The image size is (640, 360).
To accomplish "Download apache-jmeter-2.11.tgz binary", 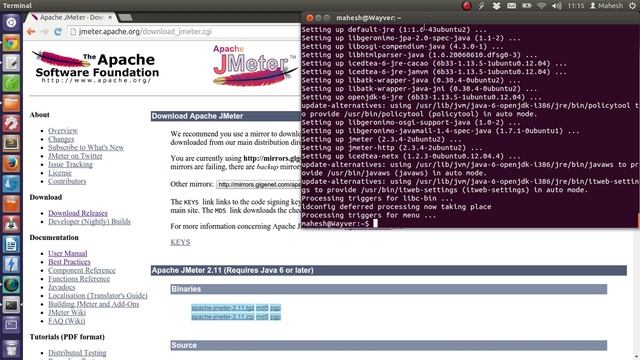I will click(x=223, y=308).
